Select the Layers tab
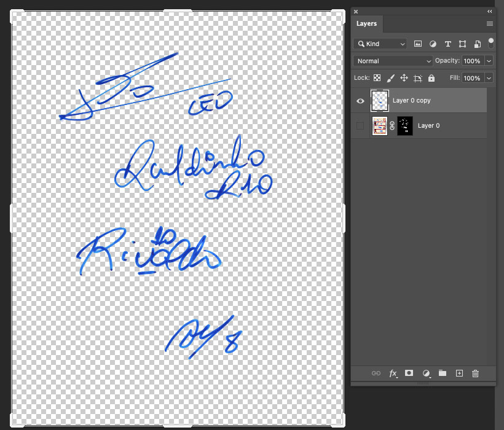504x430 pixels. (x=366, y=24)
